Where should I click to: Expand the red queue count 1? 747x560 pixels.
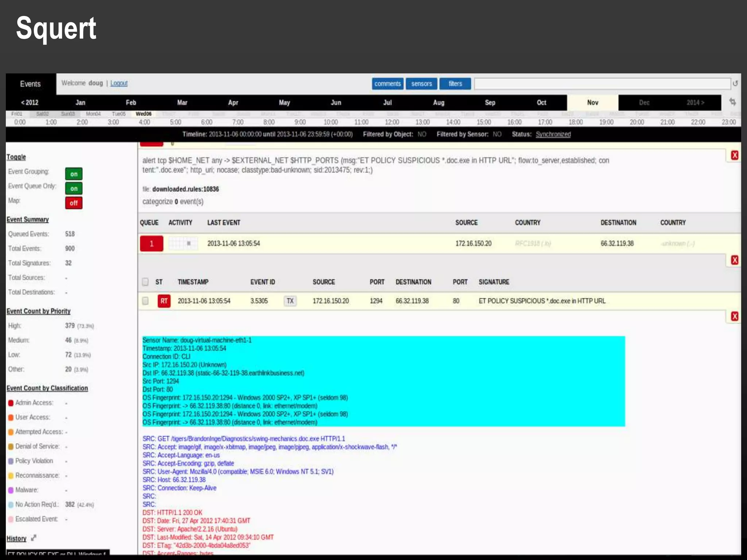[151, 244]
